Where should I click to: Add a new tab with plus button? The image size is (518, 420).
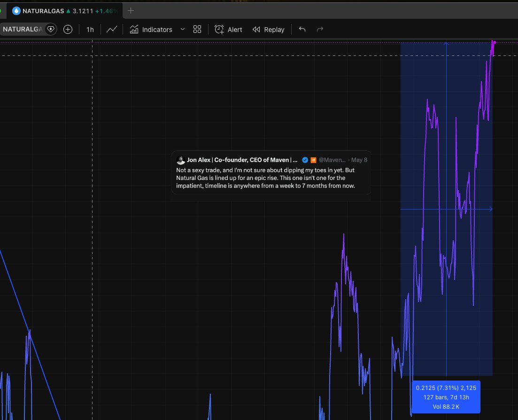131,11
